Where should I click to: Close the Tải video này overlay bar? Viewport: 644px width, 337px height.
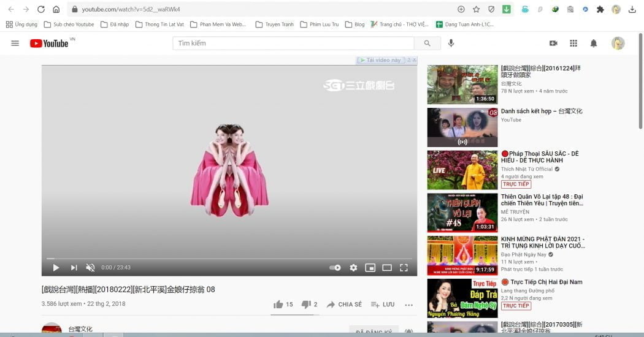(415, 60)
